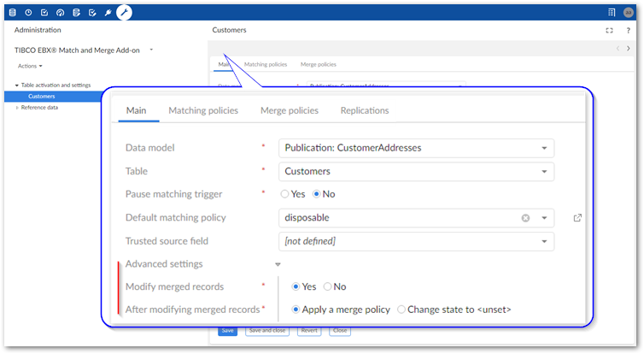The width and height of the screenshot is (644, 354).
Task: Open the Administration wrench icon
Action: 124,13
